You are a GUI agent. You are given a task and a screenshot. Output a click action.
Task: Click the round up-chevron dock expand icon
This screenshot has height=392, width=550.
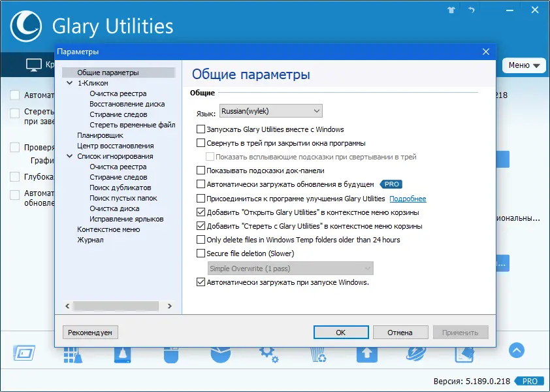[516, 350]
